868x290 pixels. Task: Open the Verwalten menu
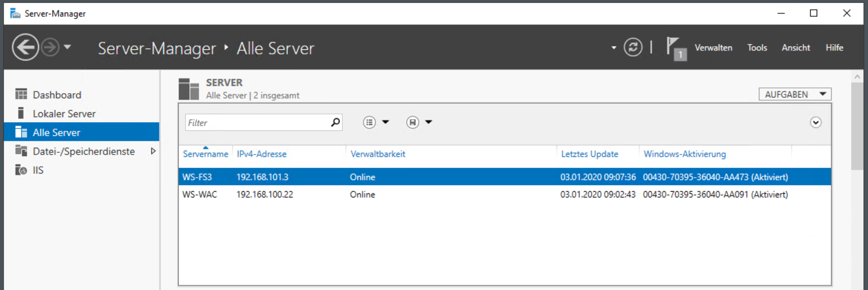[x=713, y=48]
